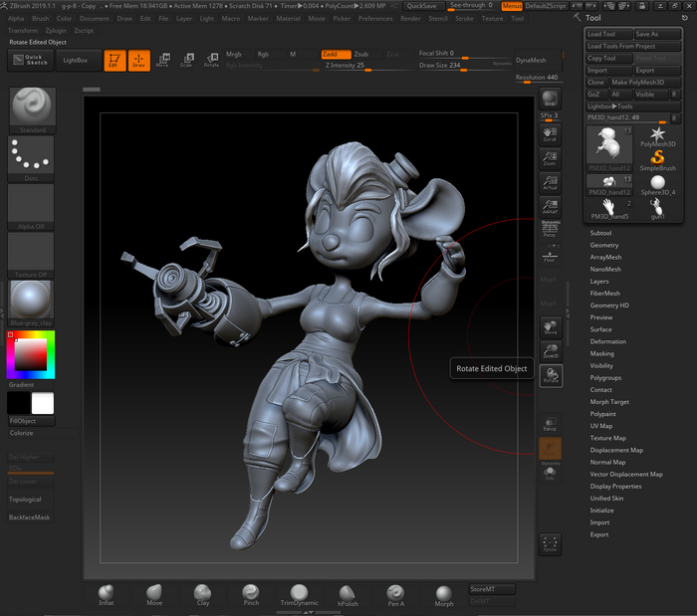Screen dimensions: 697x616
Task: Open the Stroke menu
Action: [464, 18]
